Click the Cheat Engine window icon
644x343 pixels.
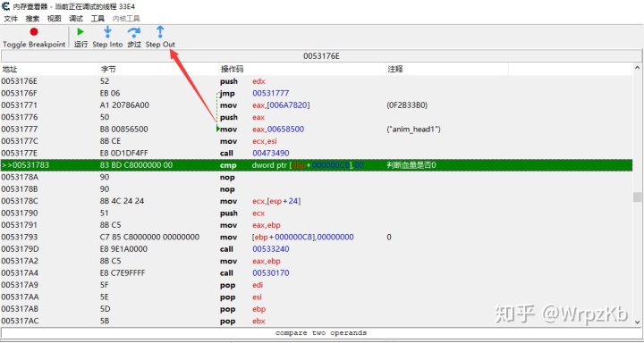click(x=5, y=6)
